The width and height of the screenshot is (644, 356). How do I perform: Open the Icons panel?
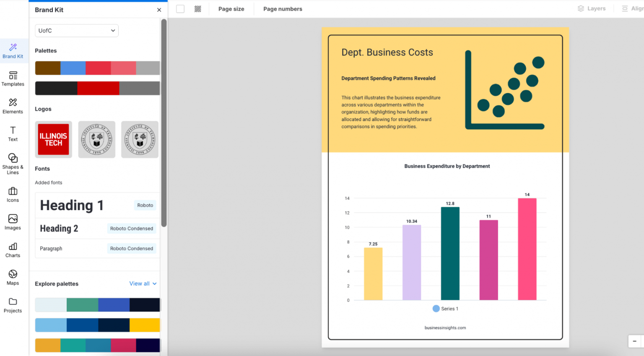click(x=13, y=194)
